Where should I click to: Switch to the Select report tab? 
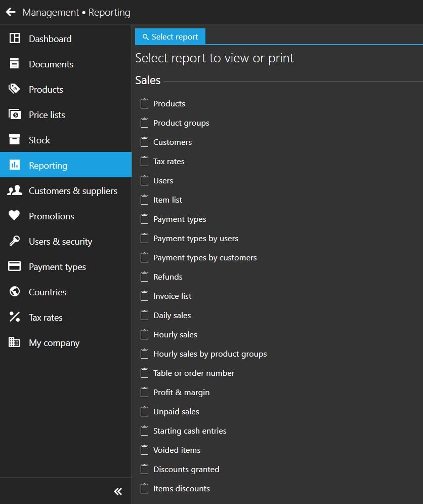(170, 37)
